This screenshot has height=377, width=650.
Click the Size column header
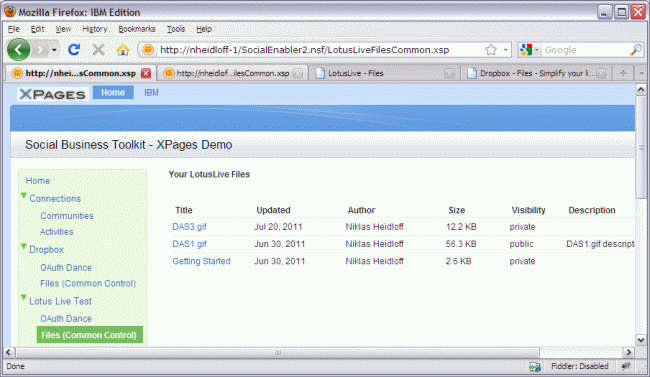tap(456, 210)
